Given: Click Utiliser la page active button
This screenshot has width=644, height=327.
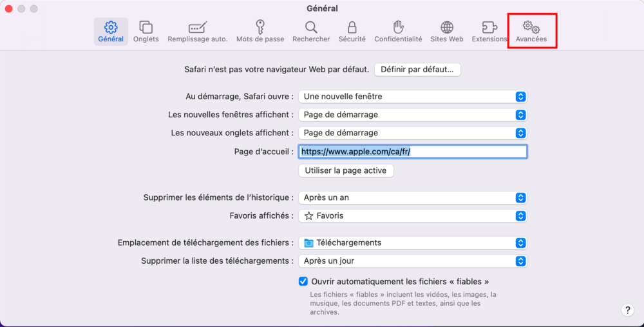Looking at the screenshot, I should coord(346,171).
